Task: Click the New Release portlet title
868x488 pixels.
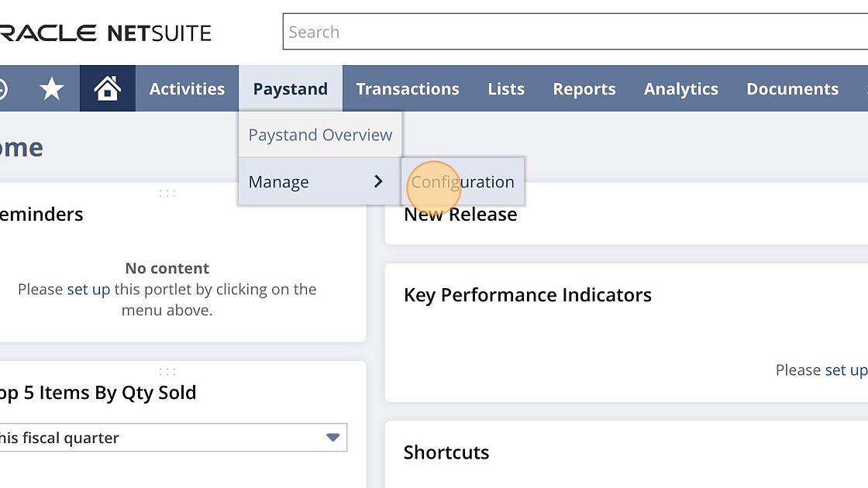Action: [x=460, y=215]
